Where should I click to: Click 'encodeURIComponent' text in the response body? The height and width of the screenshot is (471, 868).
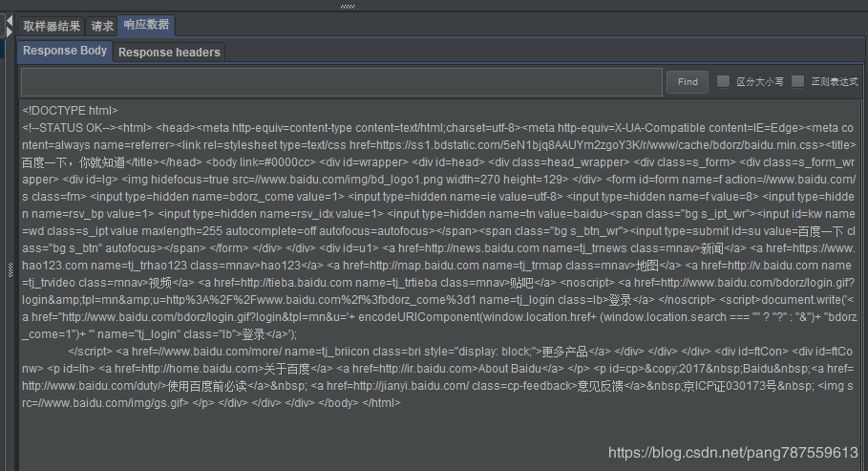pyautogui.click(x=418, y=317)
